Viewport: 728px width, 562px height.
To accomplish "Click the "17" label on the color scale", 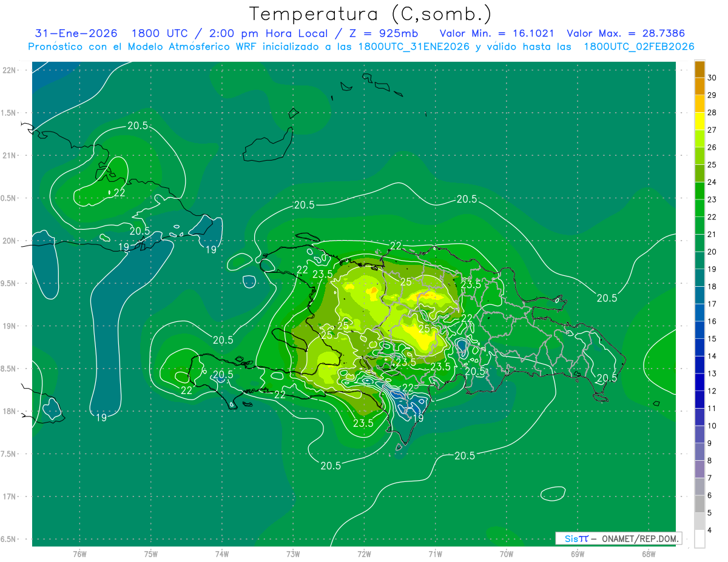I will (x=713, y=304).
